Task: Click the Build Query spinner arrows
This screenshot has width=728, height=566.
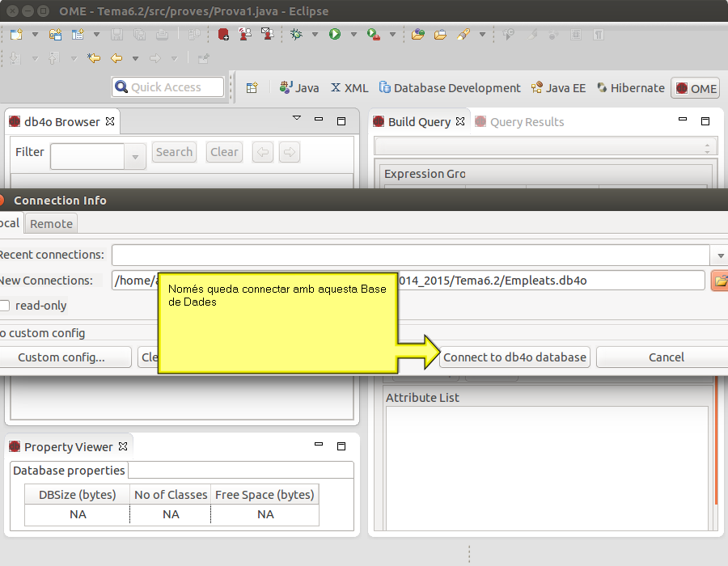Action: click(707, 149)
